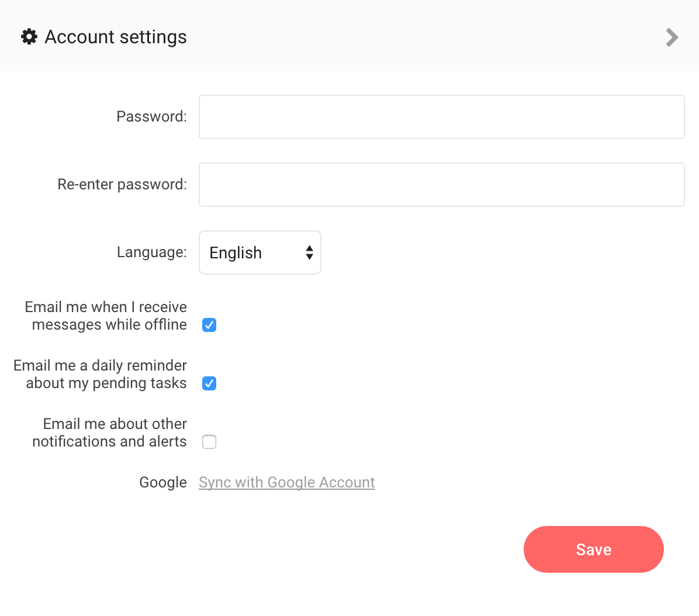699x616 pixels.
Task: Click the up-down arrows in Language selector
Action: 309,252
